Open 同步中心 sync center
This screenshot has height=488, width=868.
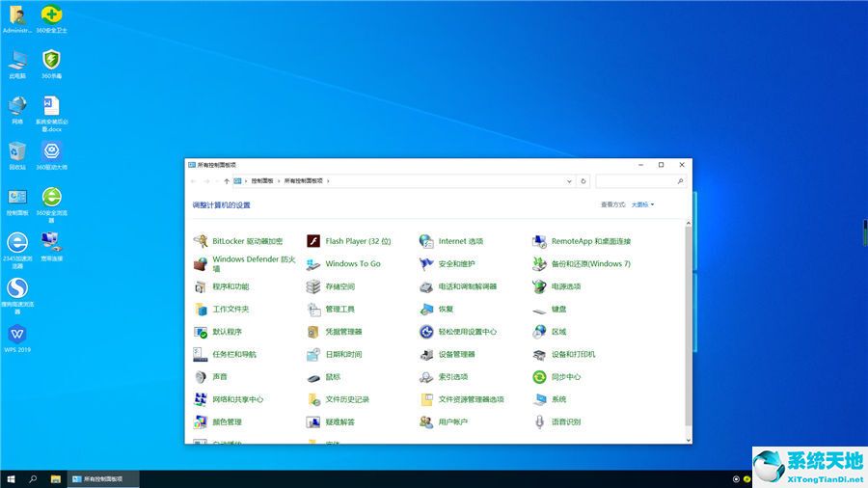(565, 377)
